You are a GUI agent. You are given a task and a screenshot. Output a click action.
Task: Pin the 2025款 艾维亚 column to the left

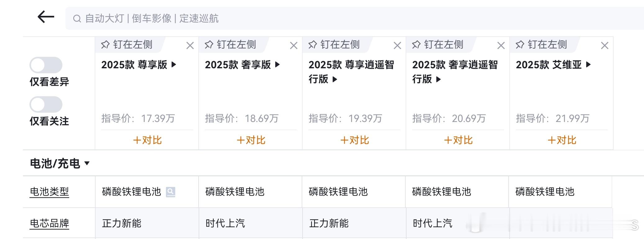click(x=541, y=45)
